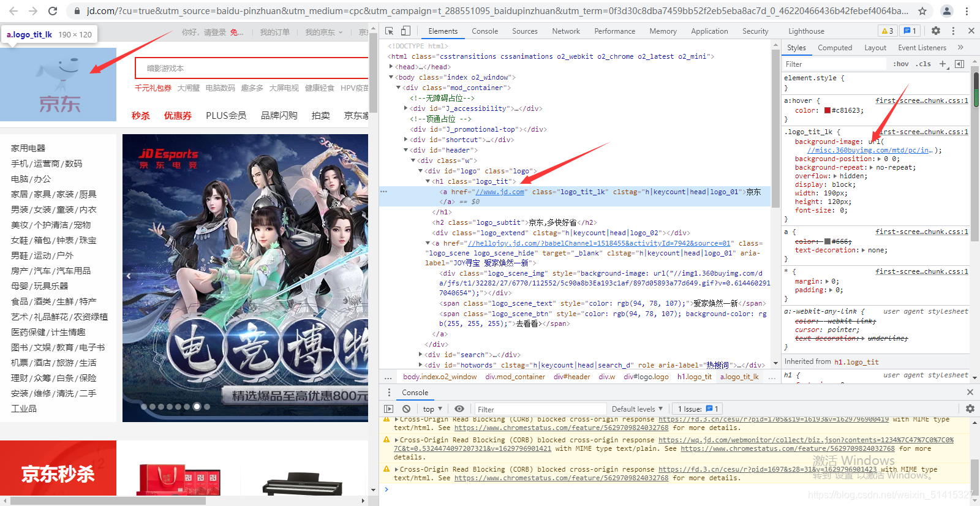Open the PLUS会员 navigation link
Viewport: 980px width, 506px height.
coord(226,115)
